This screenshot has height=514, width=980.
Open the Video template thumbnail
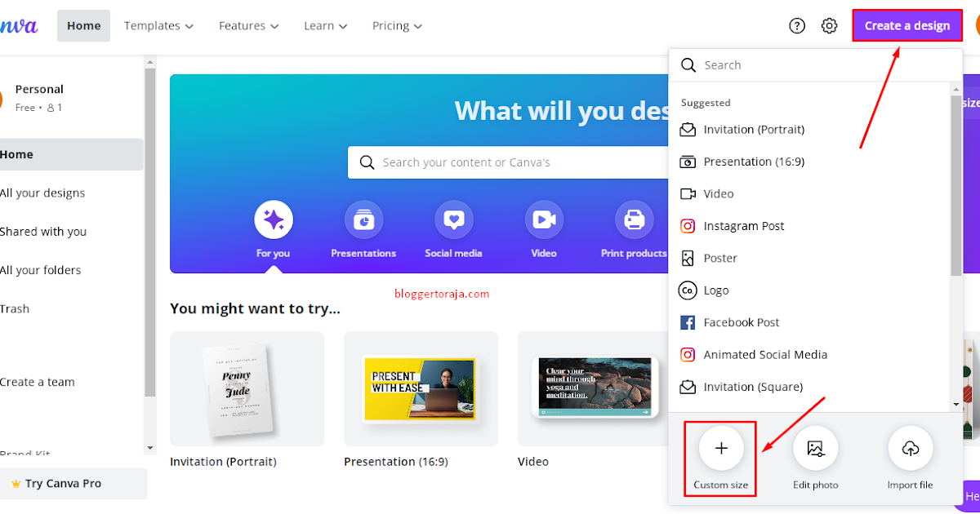pyautogui.click(x=595, y=388)
